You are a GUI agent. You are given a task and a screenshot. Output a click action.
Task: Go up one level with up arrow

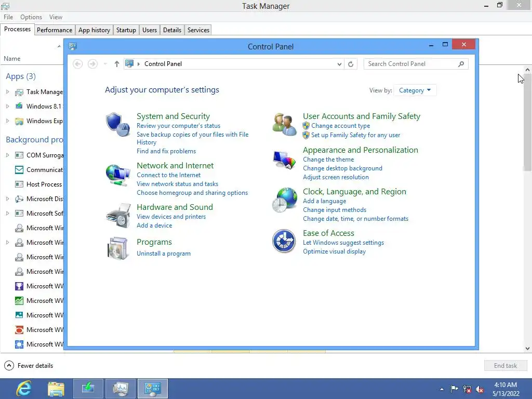(x=117, y=64)
